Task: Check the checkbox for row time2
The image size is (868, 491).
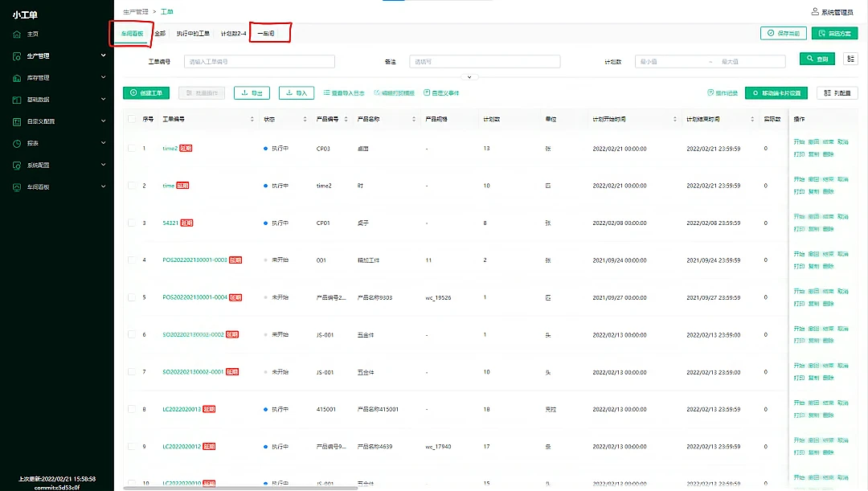Action: point(132,149)
